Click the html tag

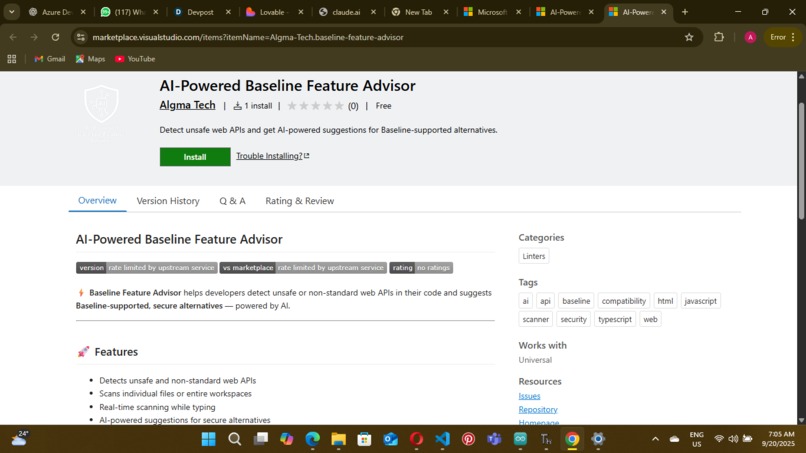[x=665, y=301]
